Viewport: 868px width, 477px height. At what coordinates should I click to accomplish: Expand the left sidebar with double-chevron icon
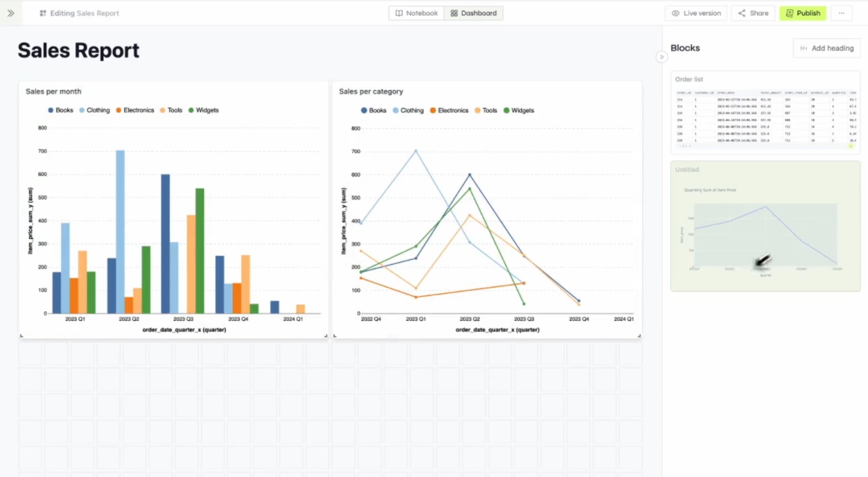(11, 13)
